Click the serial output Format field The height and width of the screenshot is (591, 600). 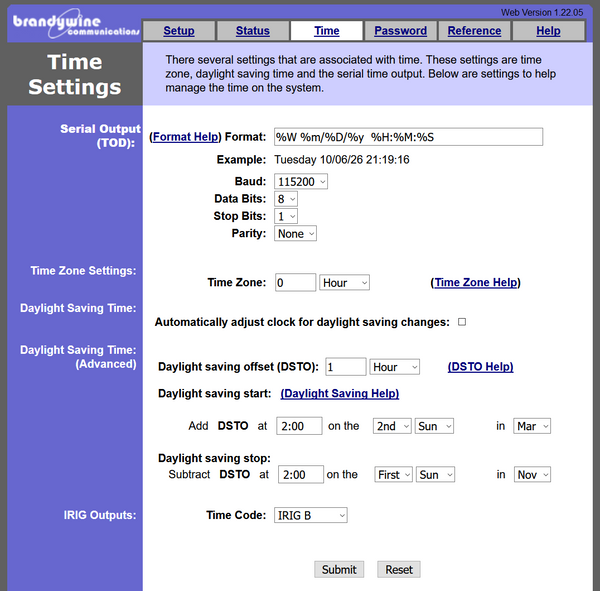tap(408, 137)
